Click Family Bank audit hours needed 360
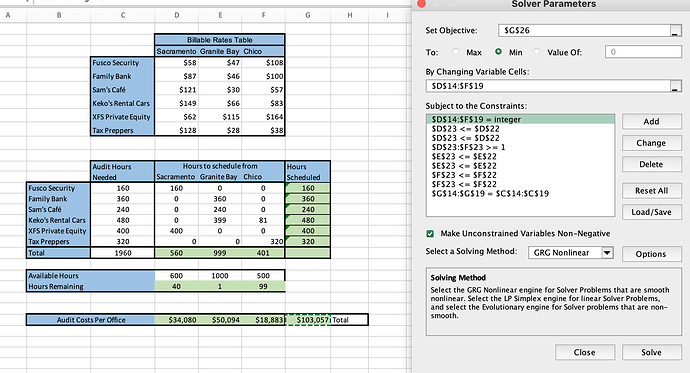The height and width of the screenshot is (373, 690). [x=123, y=199]
